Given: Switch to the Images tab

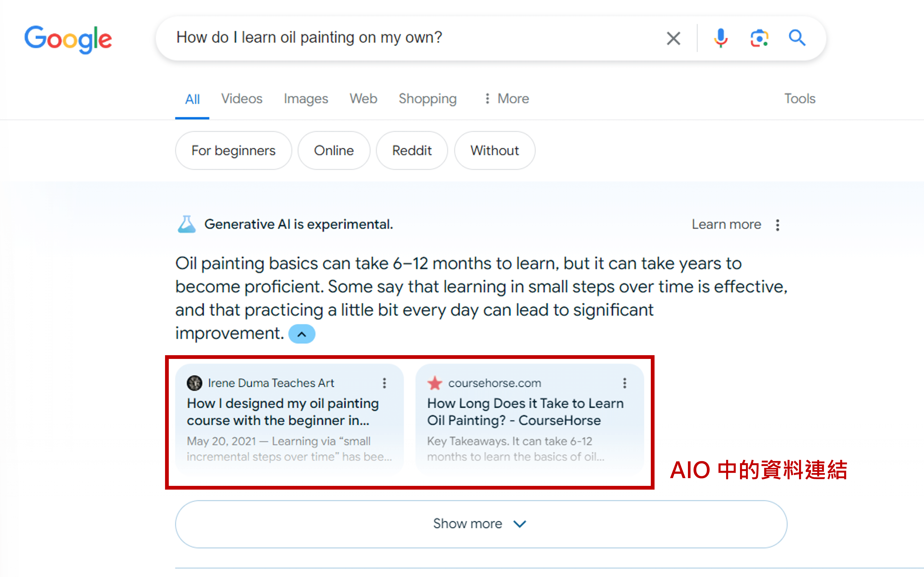Looking at the screenshot, I should pyautogui.click(x=306, y=99).
